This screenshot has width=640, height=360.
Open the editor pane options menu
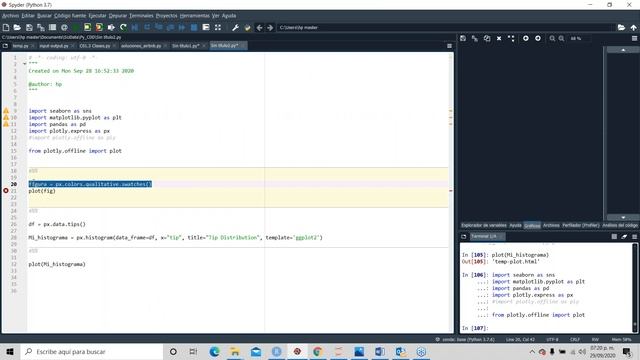[x=449, y=46]
